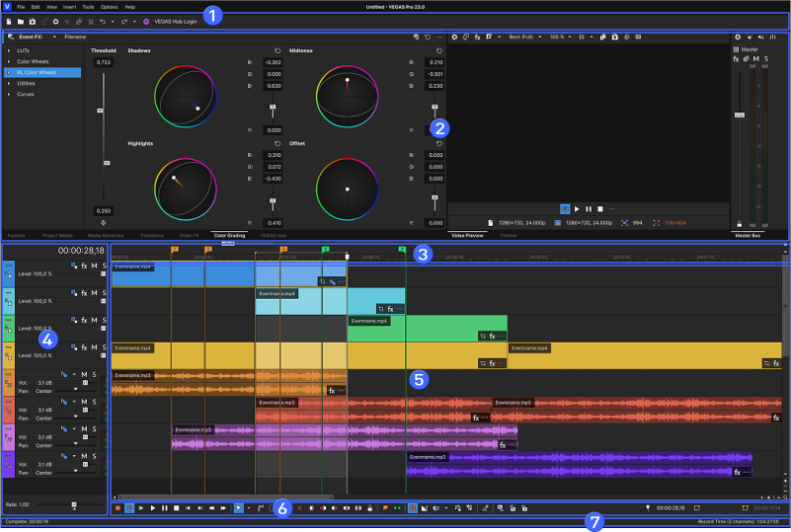Click the record button in transport bar
Viewport: 791px width, 532px height.
click(x=119, y=507)
